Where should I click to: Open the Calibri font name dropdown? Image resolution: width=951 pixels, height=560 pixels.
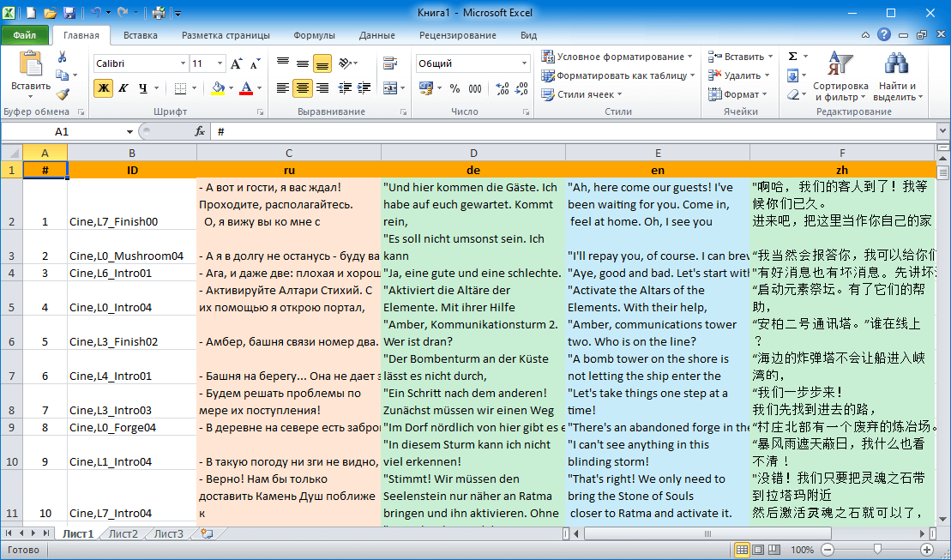[183, 63]
